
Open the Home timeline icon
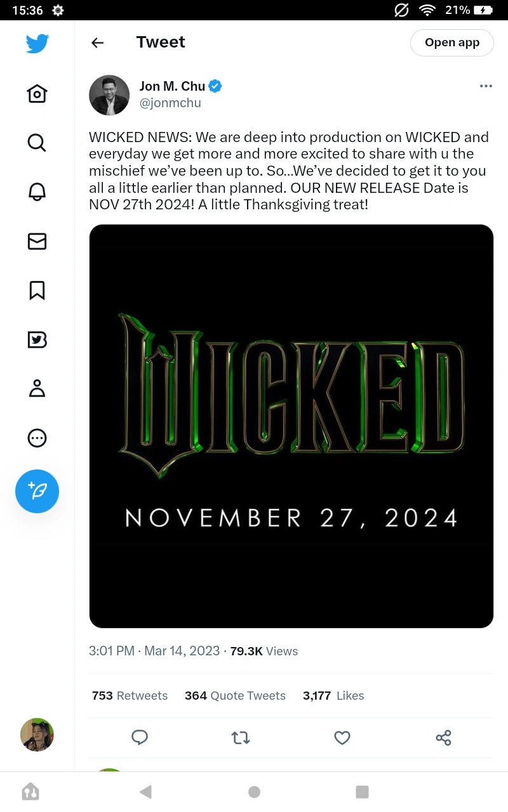(x=37, y=94)
